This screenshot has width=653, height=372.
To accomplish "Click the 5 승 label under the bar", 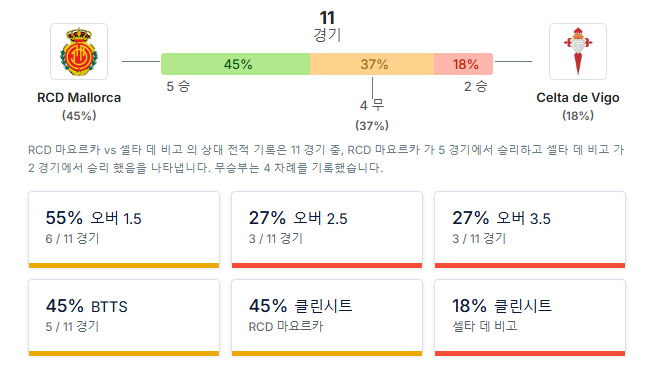I will 178,86.
